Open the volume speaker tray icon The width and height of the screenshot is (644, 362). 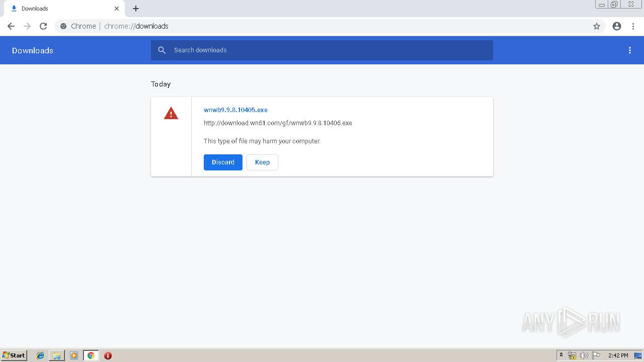click(x=584, y=355)
